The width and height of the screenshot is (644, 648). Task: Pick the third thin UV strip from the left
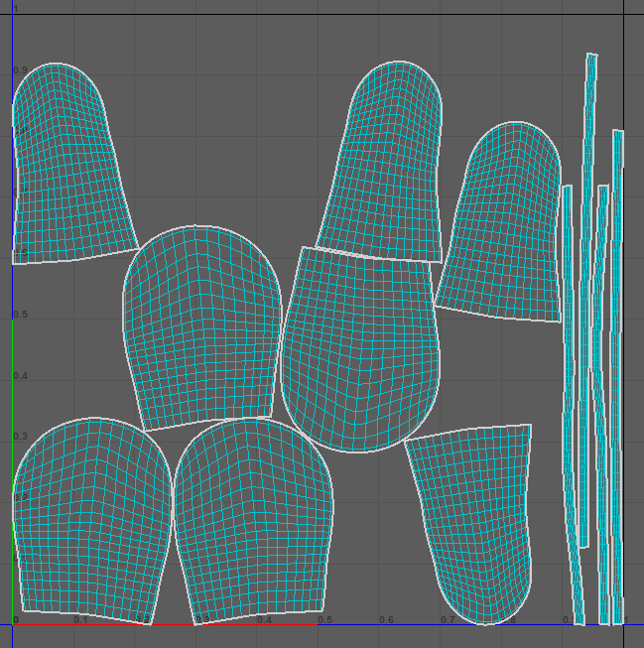click(x=601, y=397)
